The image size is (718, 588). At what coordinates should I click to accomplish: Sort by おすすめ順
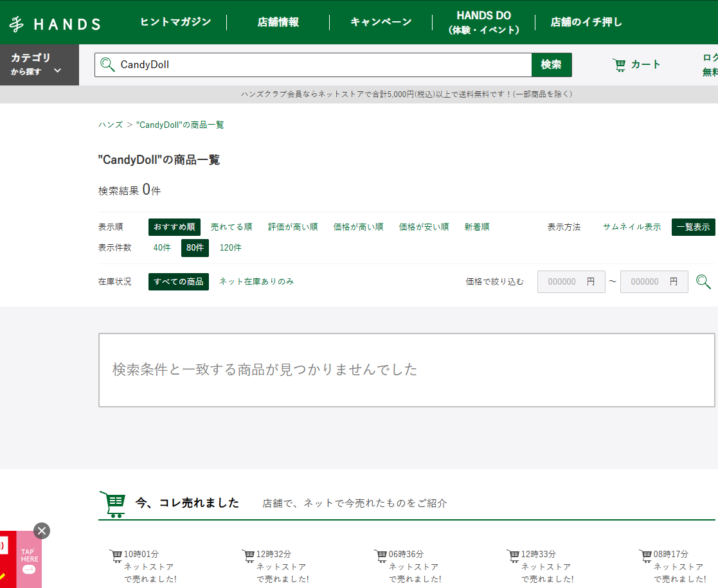174,227
